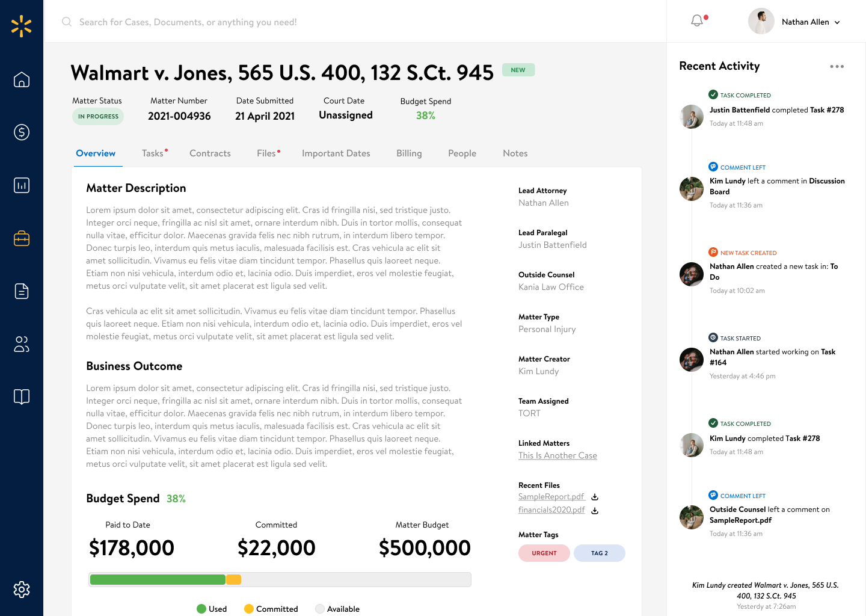Download SampleReport.pdf via its download icon

(595, 497)
